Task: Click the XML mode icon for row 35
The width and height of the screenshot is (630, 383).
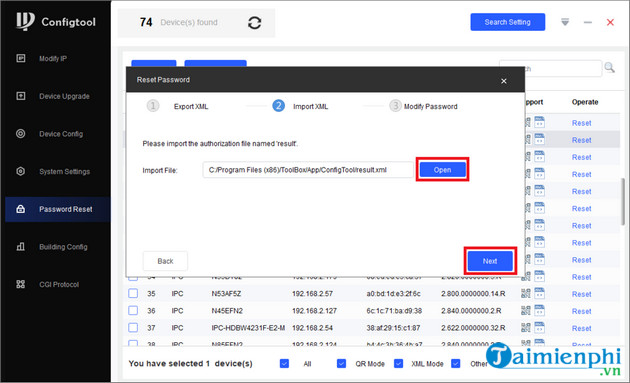Action: tap(539, 293)
